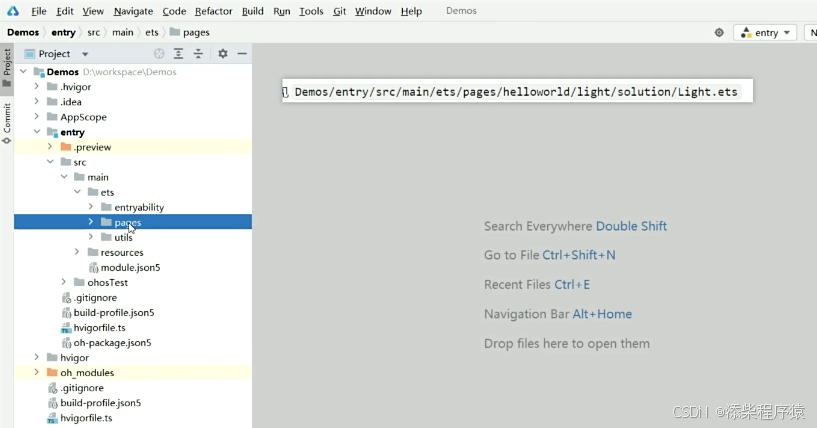Click the .preview folder icon
The width and height of the screenshot is (817, 428).
click(x=66, y=147)
